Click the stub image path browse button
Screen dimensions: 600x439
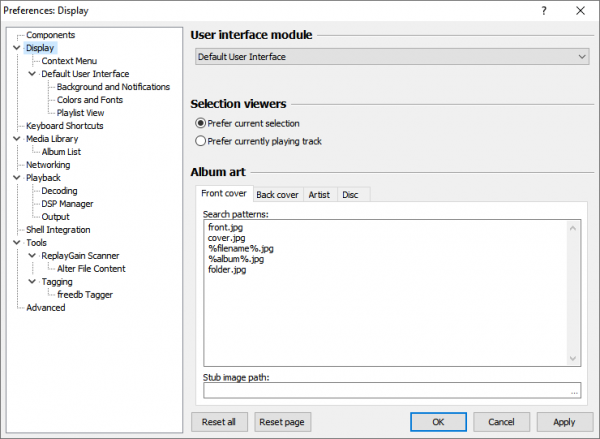point(574,392)
